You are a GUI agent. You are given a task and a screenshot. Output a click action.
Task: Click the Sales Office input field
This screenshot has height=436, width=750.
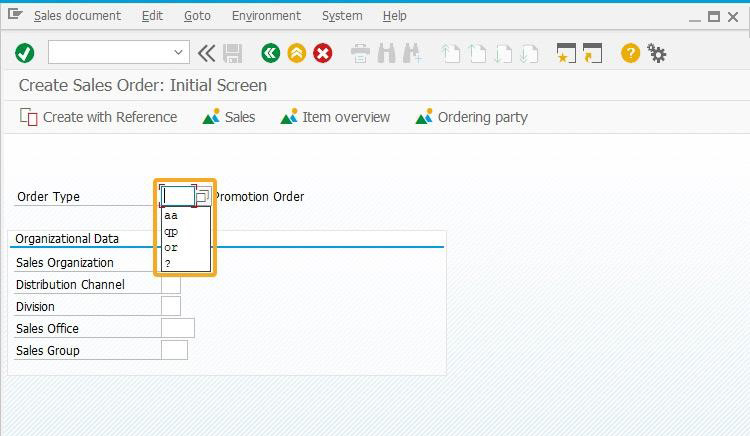point(178,328)
